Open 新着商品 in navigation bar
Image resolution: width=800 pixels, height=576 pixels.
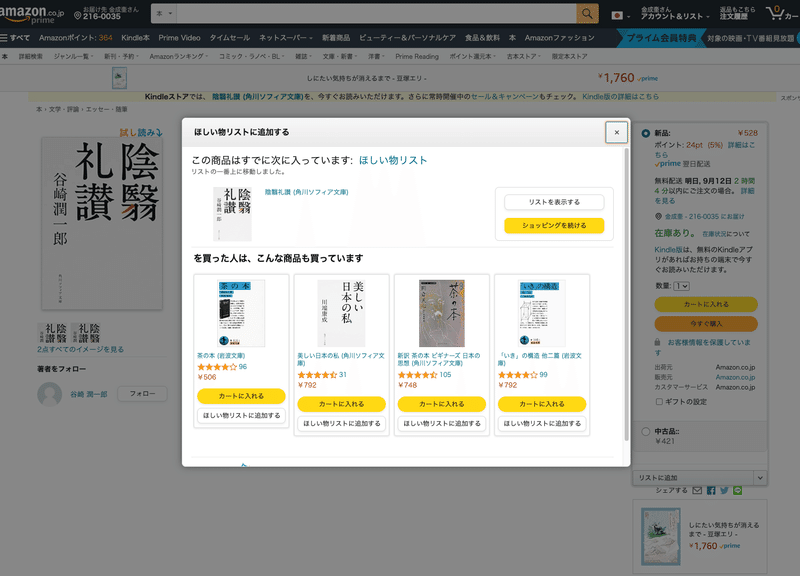point(336,38)
